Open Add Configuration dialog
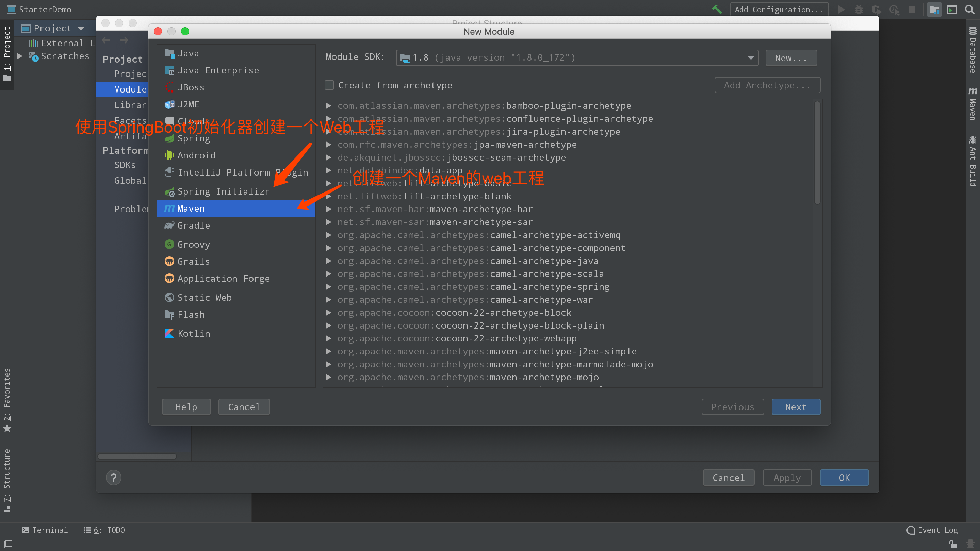This screenshot has height=551, width=980. 779,9
